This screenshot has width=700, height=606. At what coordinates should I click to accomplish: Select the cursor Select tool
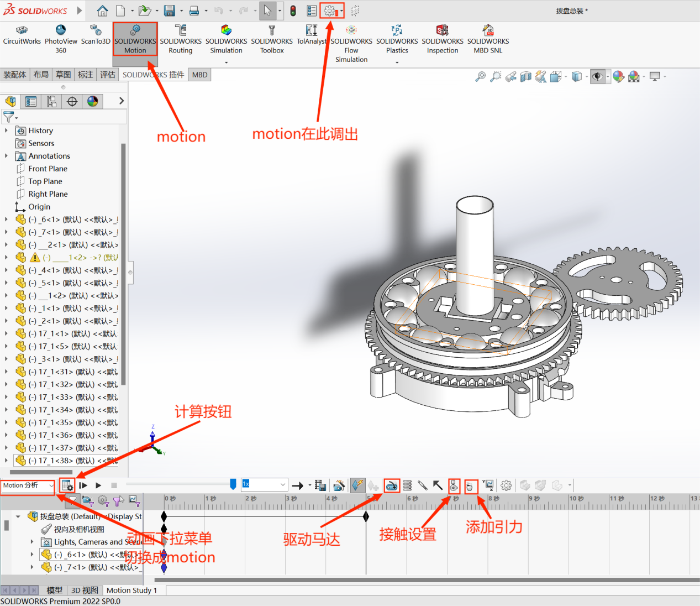point(267,11)
